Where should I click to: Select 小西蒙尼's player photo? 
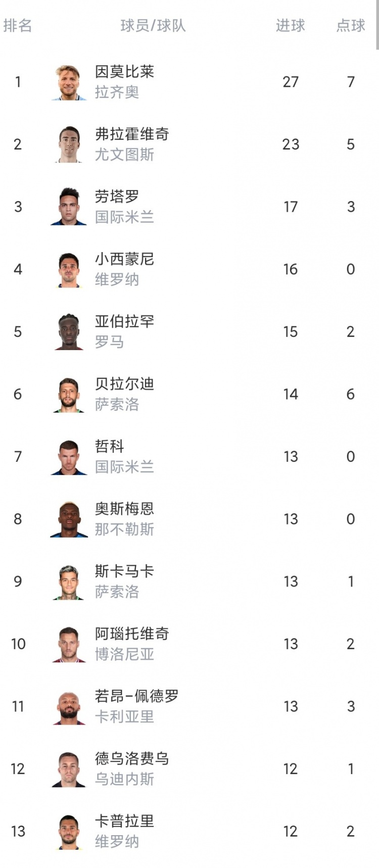pos(69,270)
